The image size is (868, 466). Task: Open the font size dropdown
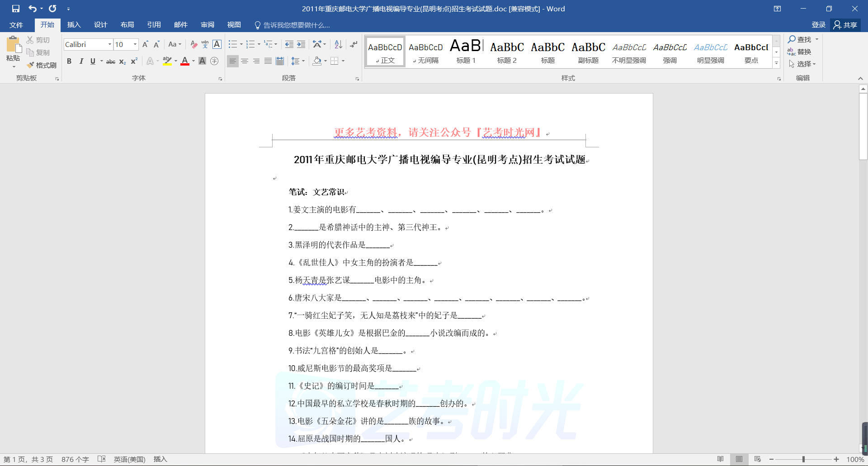[135, 44]
